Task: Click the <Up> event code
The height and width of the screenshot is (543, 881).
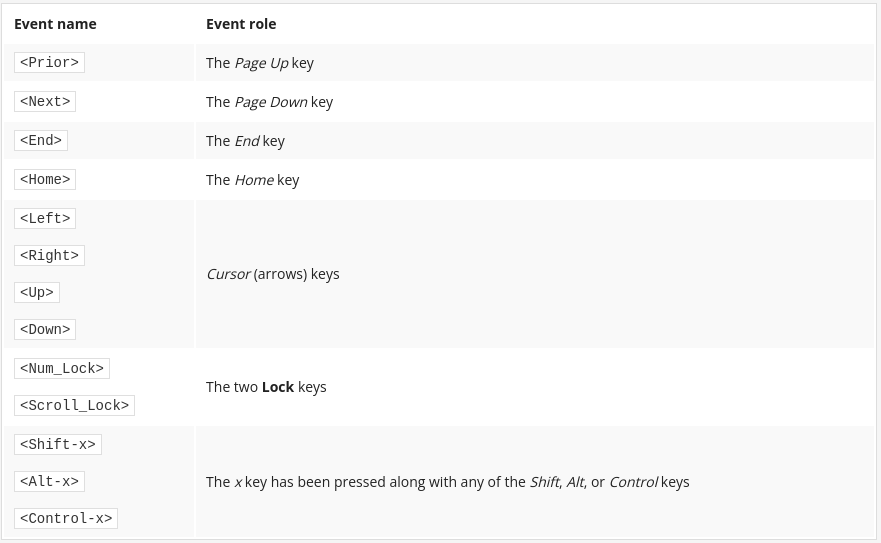Action: click(x=37, y=293)
